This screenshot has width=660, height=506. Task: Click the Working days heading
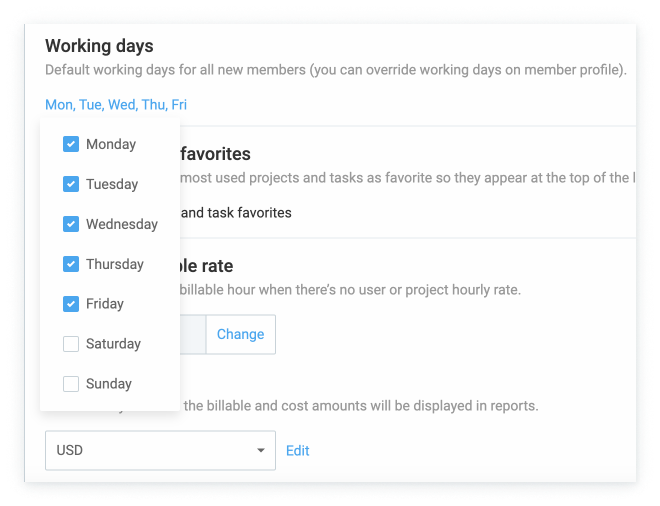[99, 46]
